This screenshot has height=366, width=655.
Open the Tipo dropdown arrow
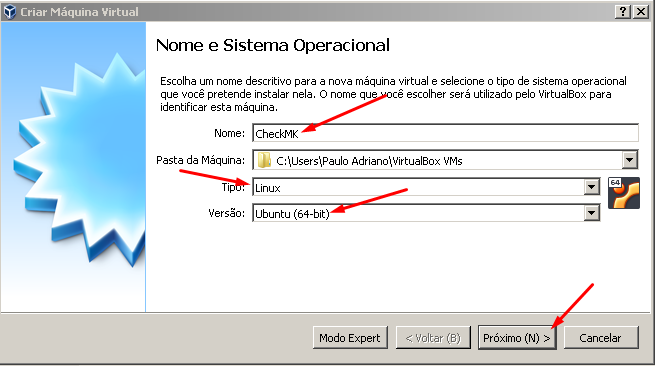click(x=592, y=187)
